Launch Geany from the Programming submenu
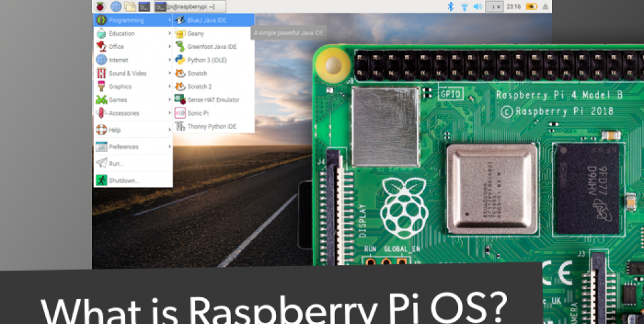 click(214, 33)
